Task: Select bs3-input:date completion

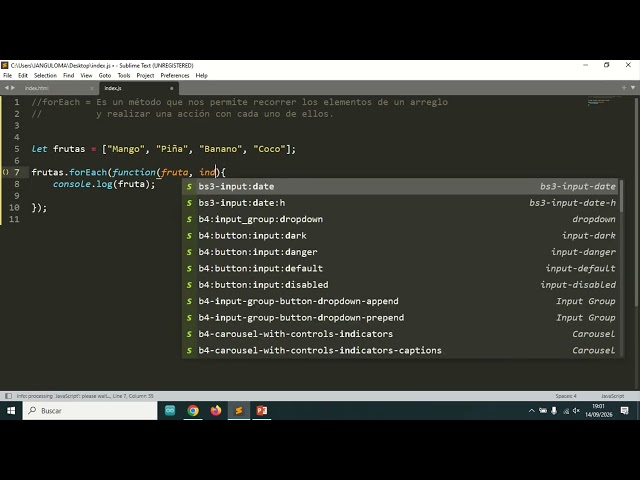Action: [401, 187]
